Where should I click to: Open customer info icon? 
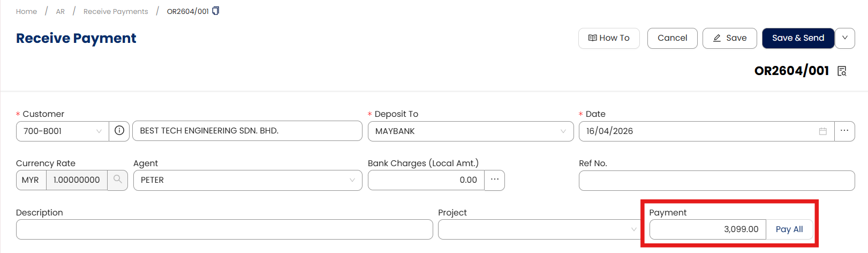(119, 131)
